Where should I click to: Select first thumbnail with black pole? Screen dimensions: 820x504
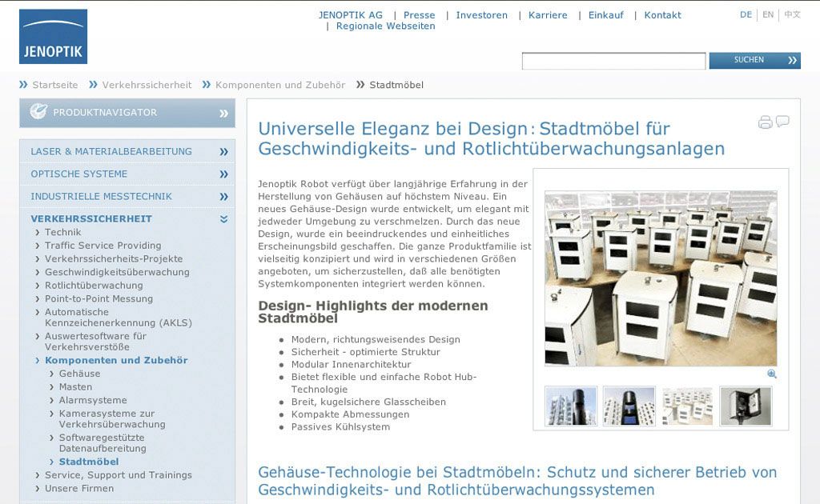point(570,406)
